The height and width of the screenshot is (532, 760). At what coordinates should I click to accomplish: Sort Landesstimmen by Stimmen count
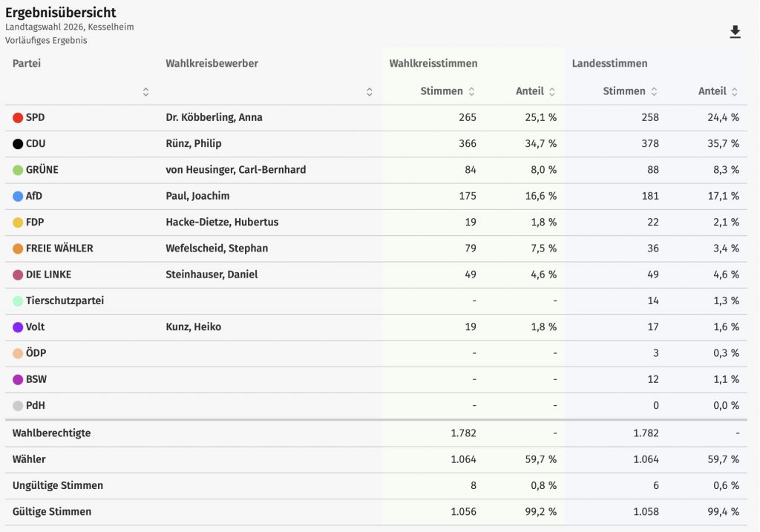click(x=654, y=91)
